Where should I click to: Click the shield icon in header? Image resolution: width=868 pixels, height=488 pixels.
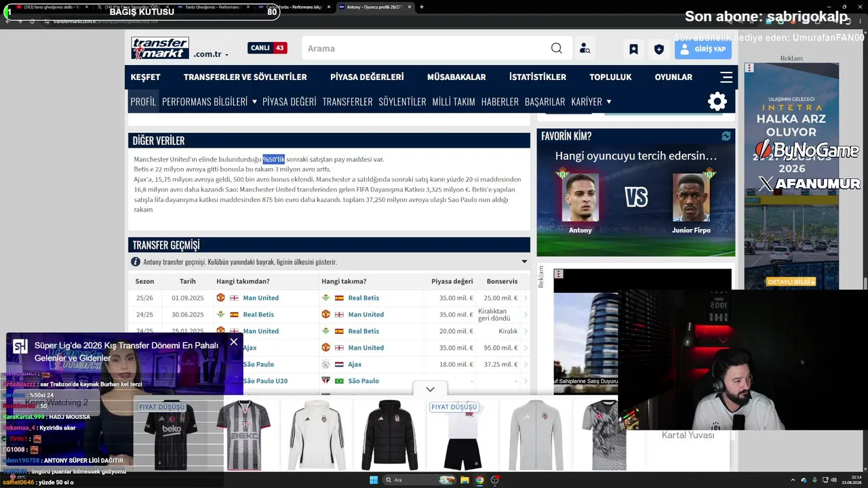tap(658, 49)
